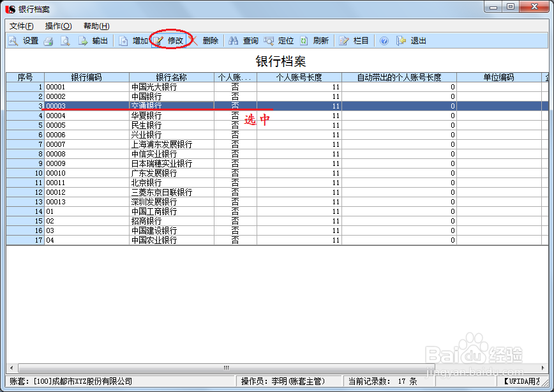The width and height of the screenshot is (554, 392).
Task: Select the 中信实业银行 row
Action: pyautogui.click(x=278, y=154)
